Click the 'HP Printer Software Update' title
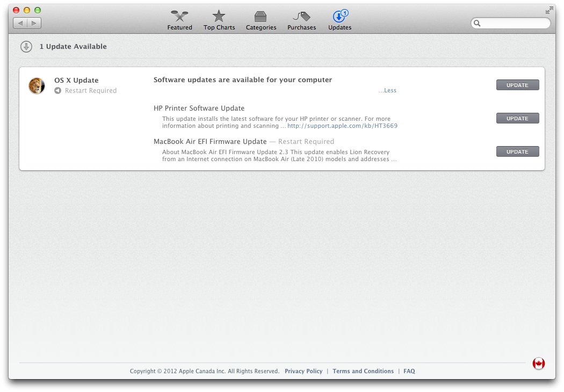564x392 pixels. pos(199,108)
